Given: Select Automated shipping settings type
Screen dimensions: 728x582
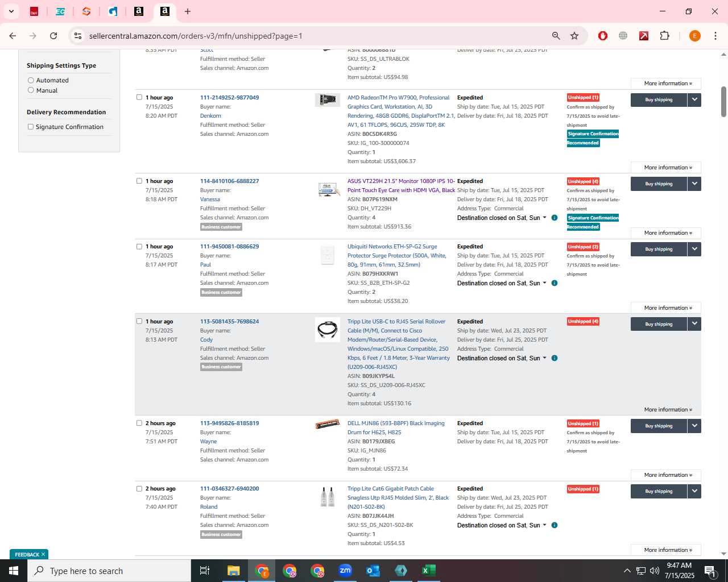Looking at the screenshot, I should 31,80.
